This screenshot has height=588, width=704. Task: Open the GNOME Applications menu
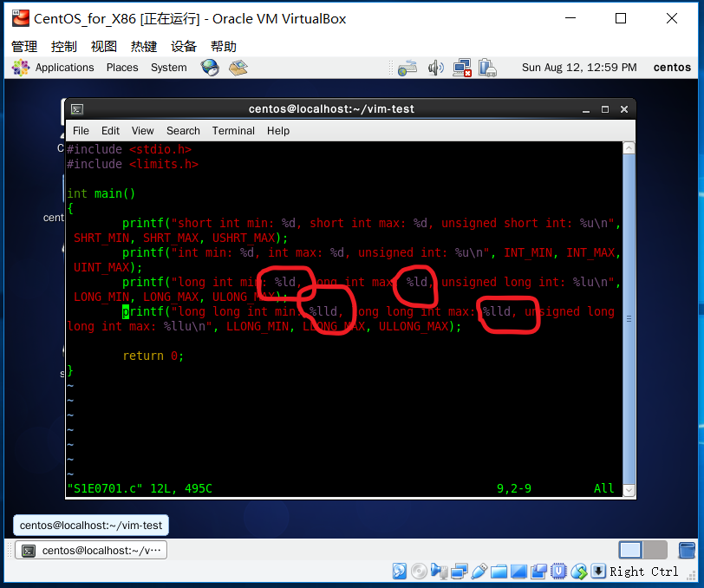click(53, 68)
